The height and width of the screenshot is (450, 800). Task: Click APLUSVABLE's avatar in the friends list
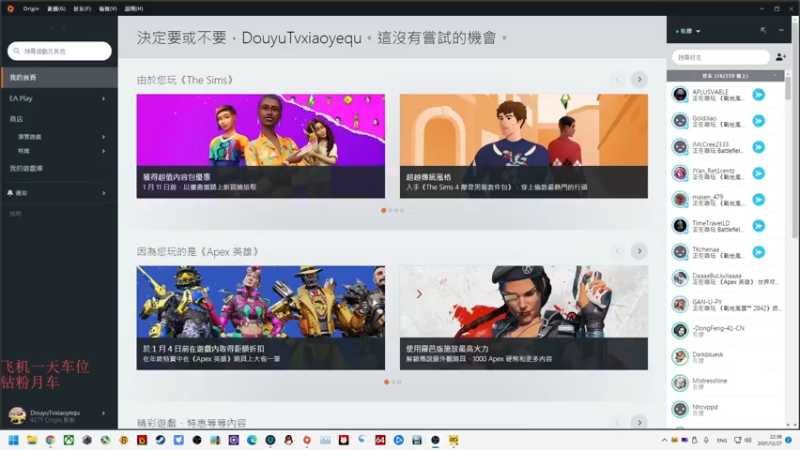(x=680, y=94)
